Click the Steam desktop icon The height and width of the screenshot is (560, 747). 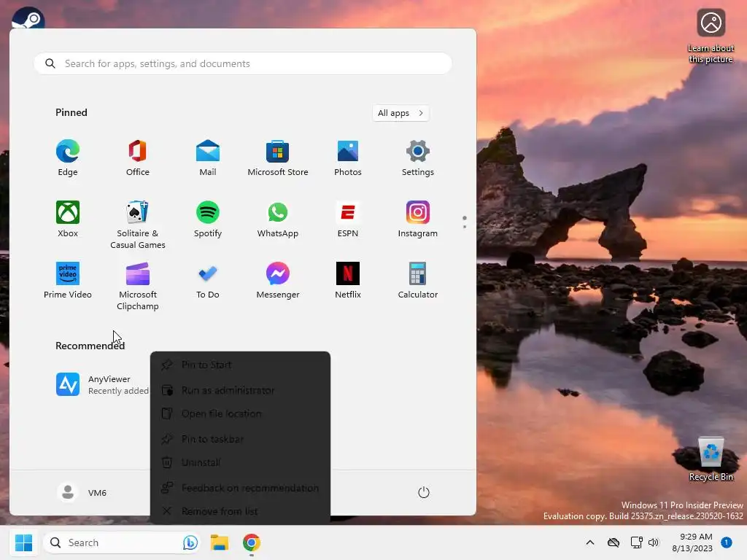click(28, 18)
